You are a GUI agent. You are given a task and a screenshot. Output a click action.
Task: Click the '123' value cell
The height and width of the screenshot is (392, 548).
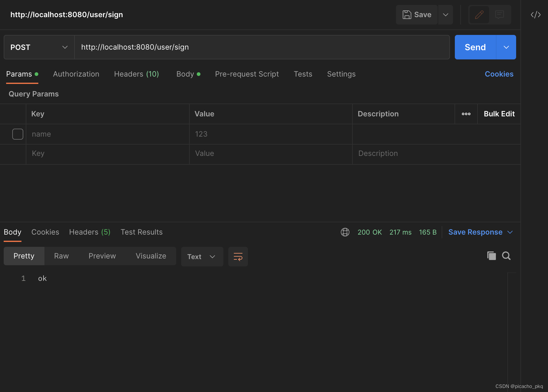coord(271,134)
